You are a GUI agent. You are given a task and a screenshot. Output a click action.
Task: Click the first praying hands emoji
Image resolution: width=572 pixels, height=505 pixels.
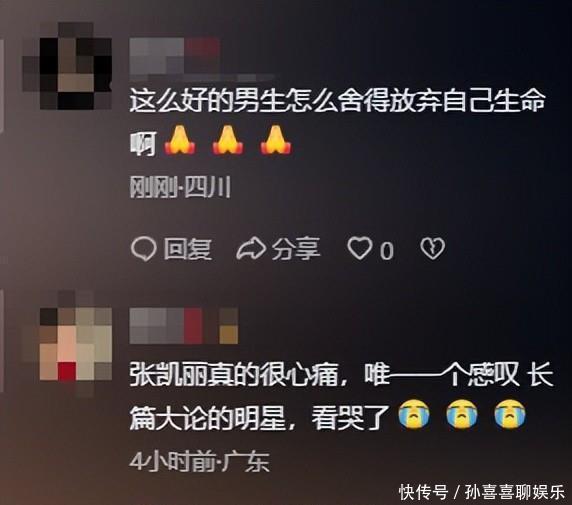tap(180, 140)
